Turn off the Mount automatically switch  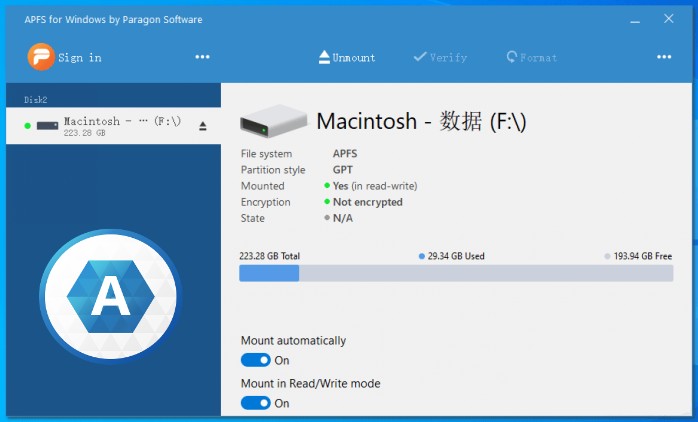coord(256,360)
